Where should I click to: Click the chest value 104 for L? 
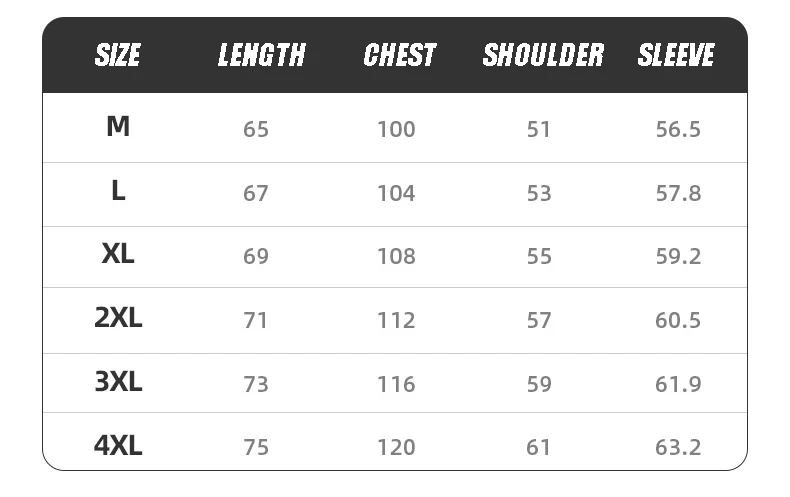coord(396,193)
